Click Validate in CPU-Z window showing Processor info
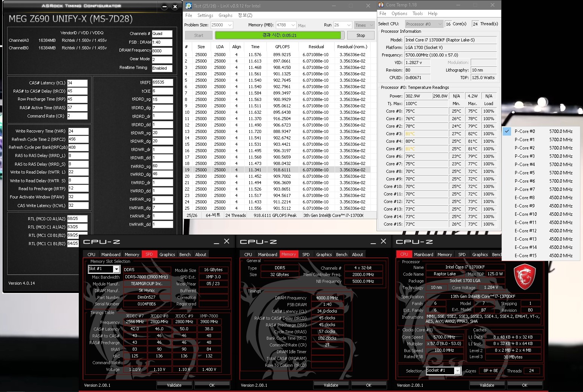 (x=487, y=385)
